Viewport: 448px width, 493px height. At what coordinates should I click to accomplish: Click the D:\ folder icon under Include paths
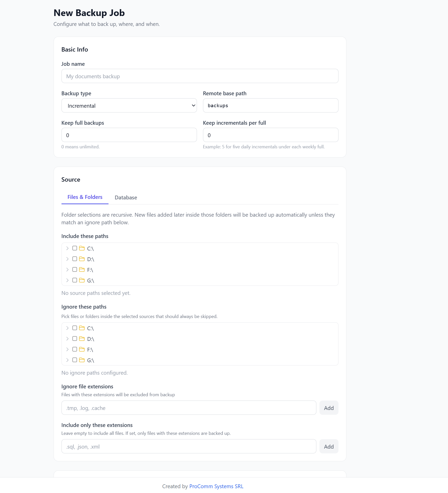click(x=82, y=259)
